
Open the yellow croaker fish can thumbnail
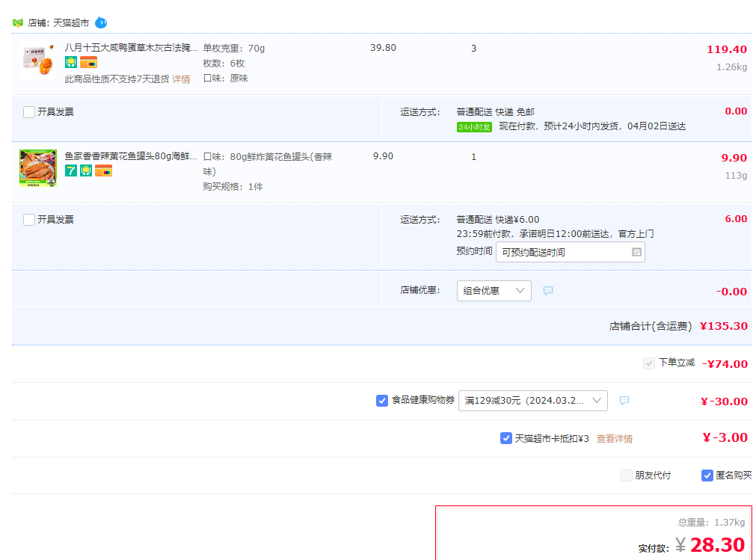pos(38,167)
